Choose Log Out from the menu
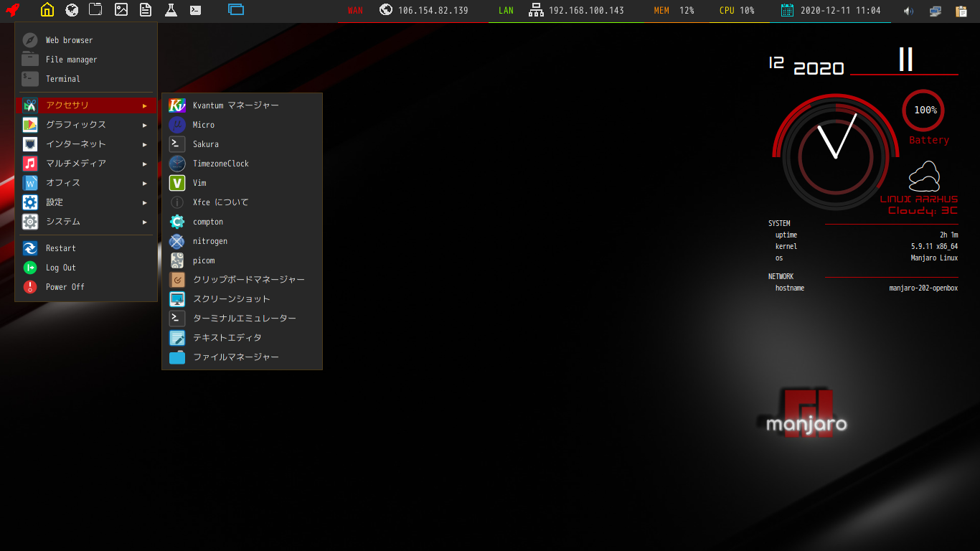 pos(86,268)
